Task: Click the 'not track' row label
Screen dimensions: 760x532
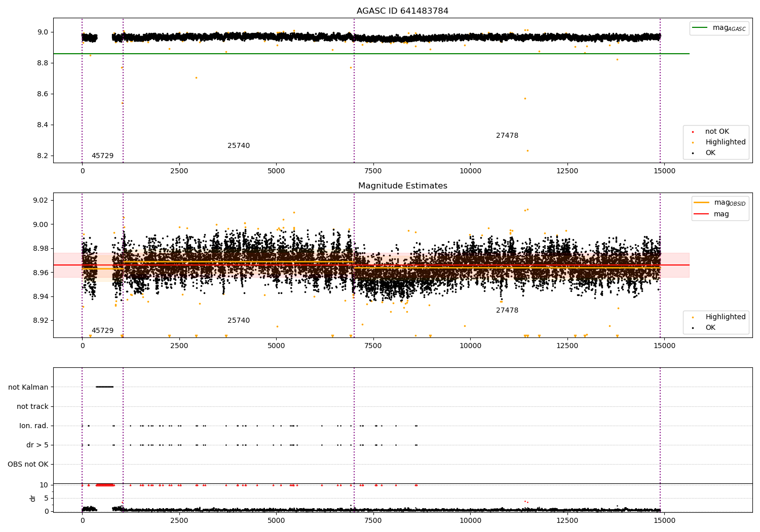Action: (x=32, y=406)
